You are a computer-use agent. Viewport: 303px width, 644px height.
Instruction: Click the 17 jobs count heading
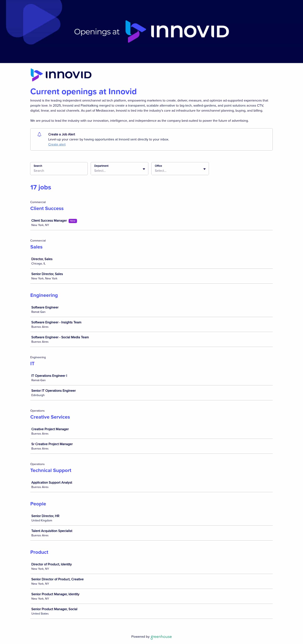click(41, 188)
